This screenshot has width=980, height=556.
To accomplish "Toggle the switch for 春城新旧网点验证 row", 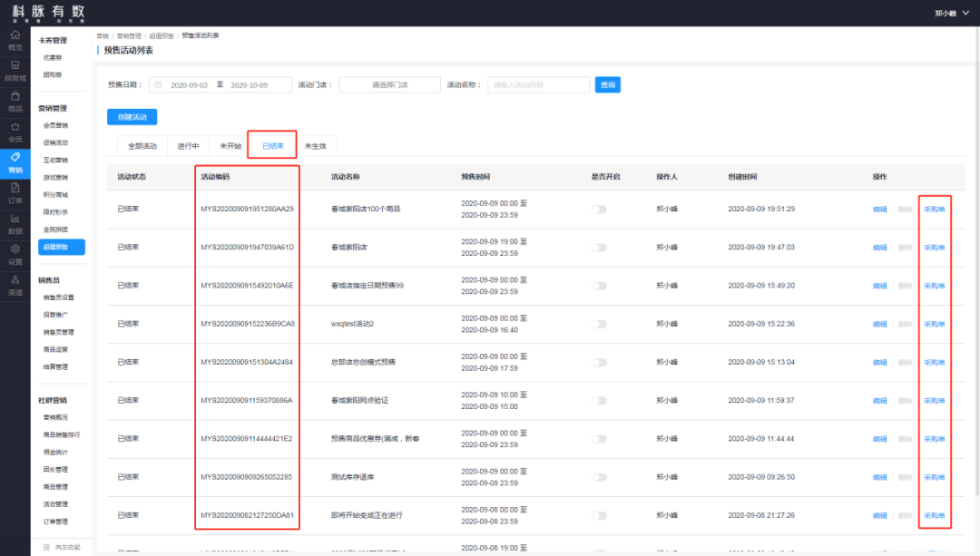I will tap(600, 401).
